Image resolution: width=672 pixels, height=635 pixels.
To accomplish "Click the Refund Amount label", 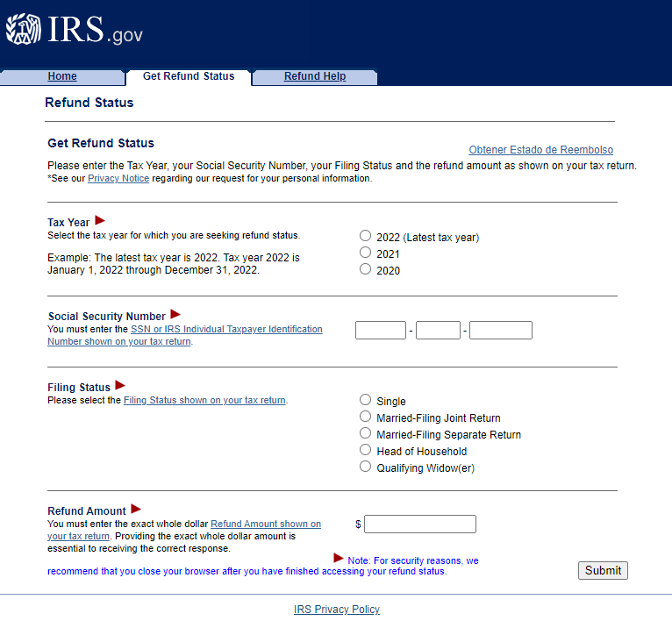I will click(x=87, y=511).
